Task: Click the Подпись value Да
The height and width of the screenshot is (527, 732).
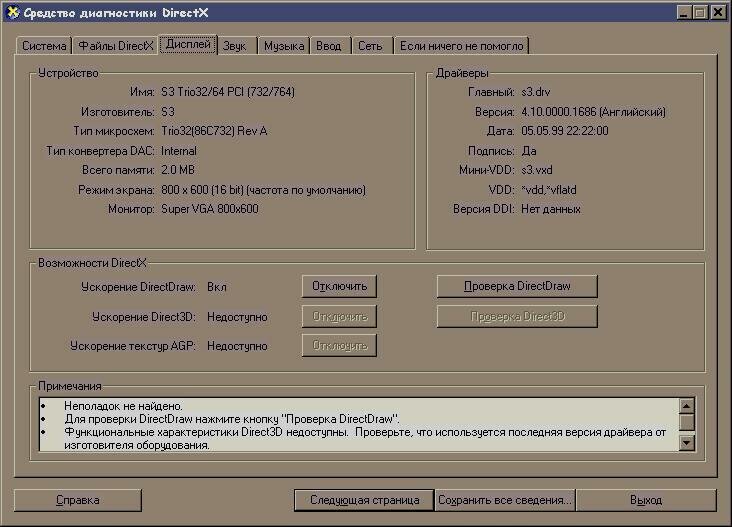Action: (x=529, y=151)
